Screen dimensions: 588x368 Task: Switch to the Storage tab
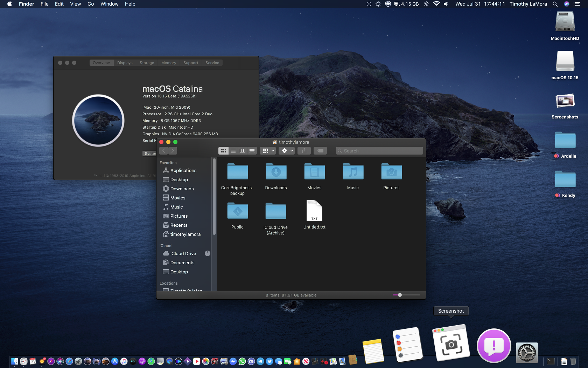(147, 63)
